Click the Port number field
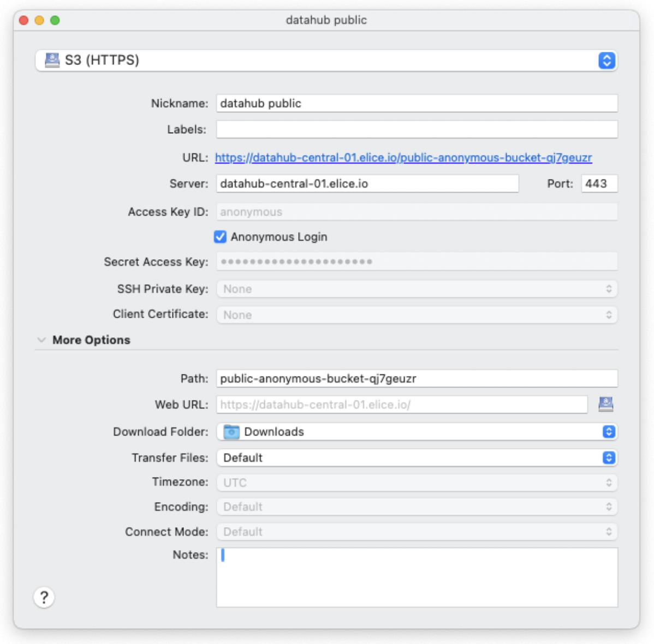The height and width of the screenshot is (644, 654). (x=599, y=184)
